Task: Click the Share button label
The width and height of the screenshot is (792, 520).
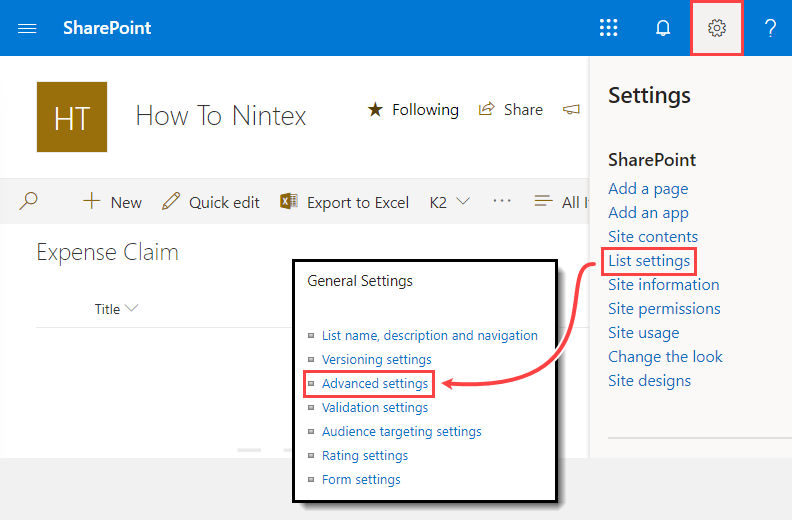Action: pyautogui.click(x=523, y=110)
